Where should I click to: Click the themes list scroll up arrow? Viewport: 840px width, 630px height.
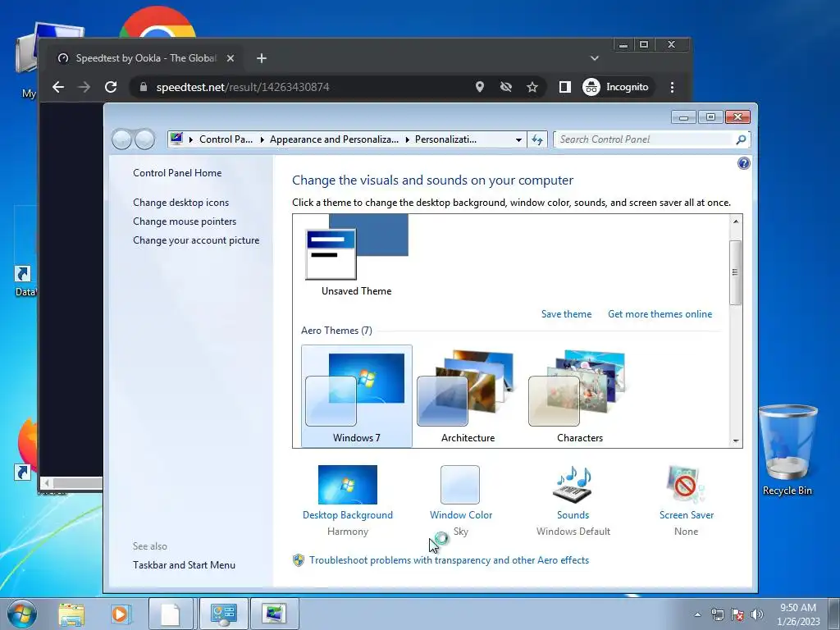pos(736,221)
